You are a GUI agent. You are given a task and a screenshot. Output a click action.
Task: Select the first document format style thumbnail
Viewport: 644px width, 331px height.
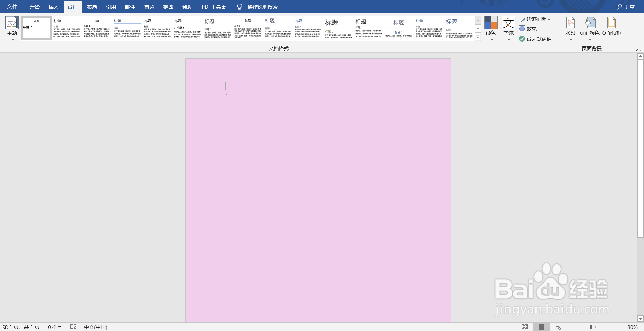37,28
